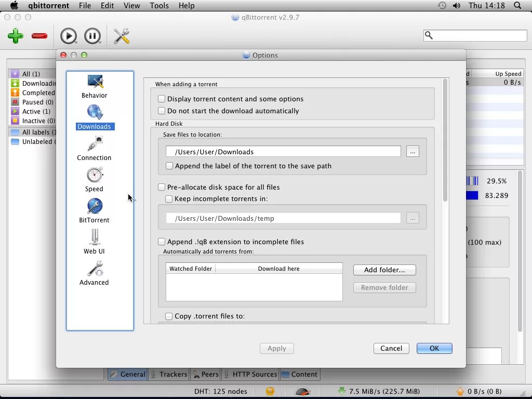532x399 pixels.
Task: Click the Cancel button
Action: click(391, 348)
